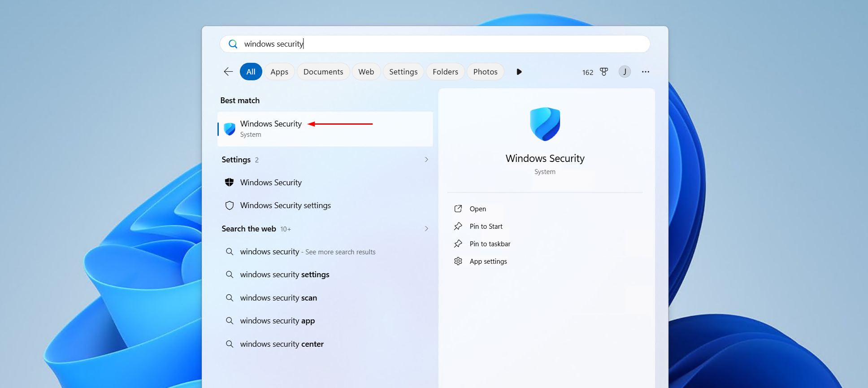Open the rewards trophy icon
Image resolution: width=868 pixels, height=388 pixels.
604,72
